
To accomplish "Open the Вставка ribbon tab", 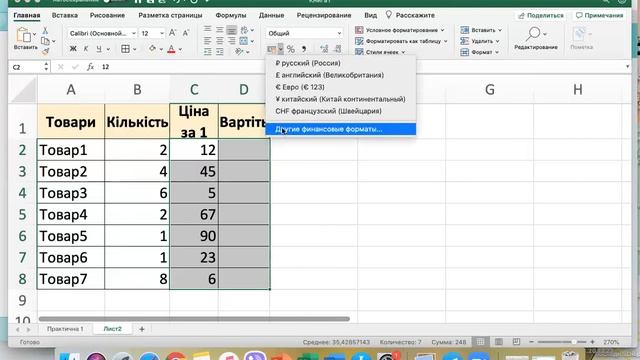I will [64, 15].
